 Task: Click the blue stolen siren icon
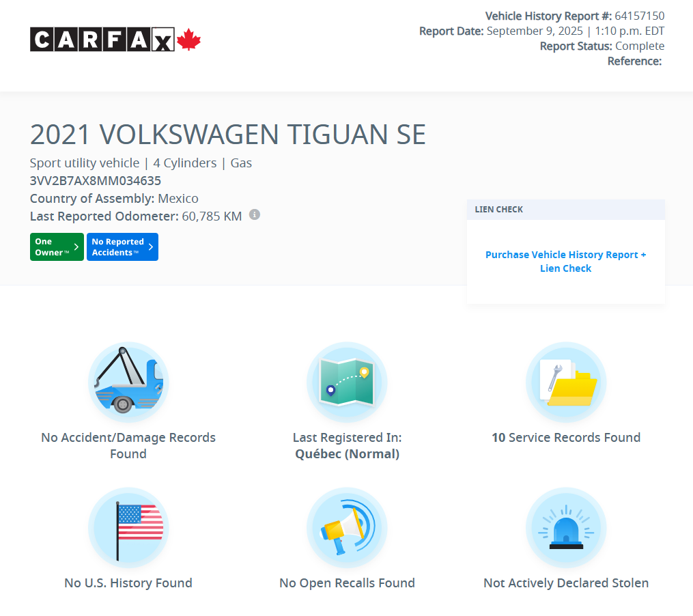pos(566,528)
